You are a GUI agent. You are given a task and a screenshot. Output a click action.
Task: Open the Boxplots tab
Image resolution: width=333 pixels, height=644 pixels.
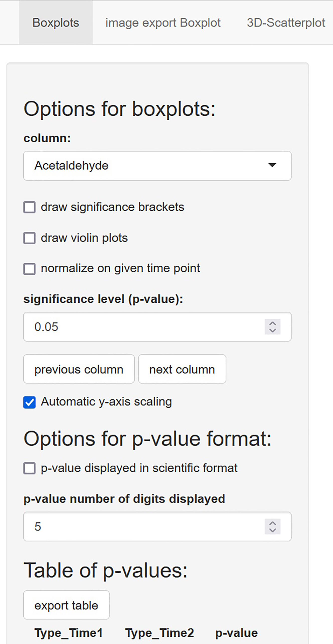pos(56,23)
